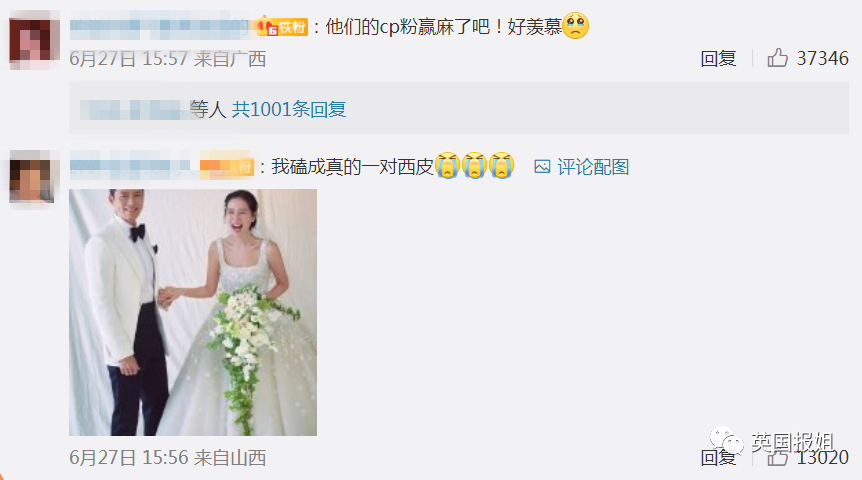Click the 评论配图 image icon
This screenshot has width=862, height=480.
[x=542, y=167]
